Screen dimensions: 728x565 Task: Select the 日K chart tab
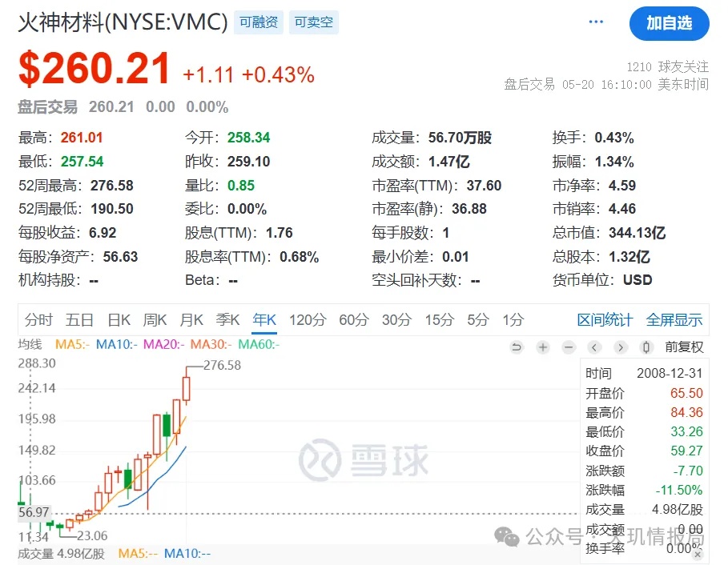tap(119, 319)
